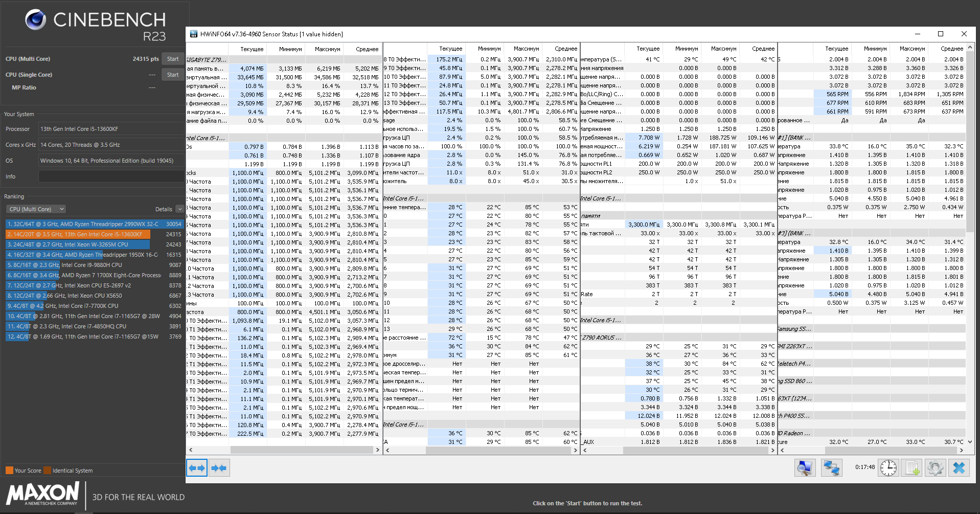980x514 pixels.
Task: Select ranking row Intel Xeon CPU X5650
Action: 94,296
